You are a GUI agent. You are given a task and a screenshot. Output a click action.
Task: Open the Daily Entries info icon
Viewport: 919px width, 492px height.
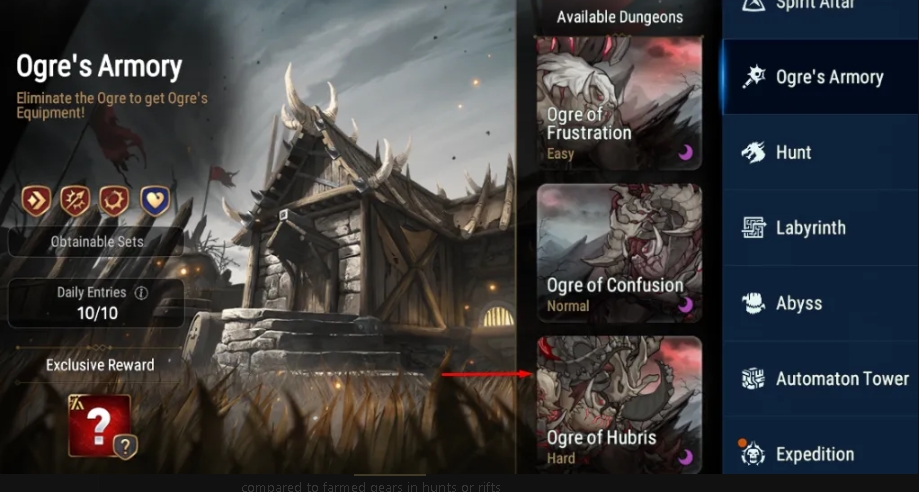[x=141, y=293]
